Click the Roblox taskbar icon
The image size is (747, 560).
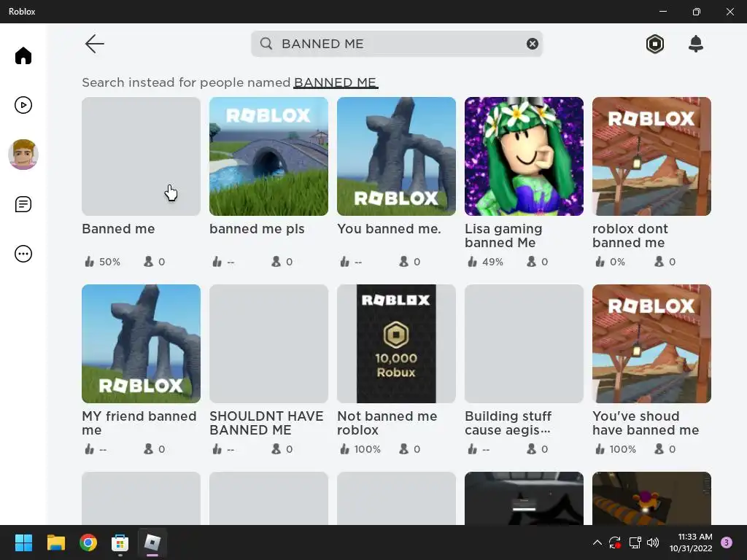[x=152, y=542]
